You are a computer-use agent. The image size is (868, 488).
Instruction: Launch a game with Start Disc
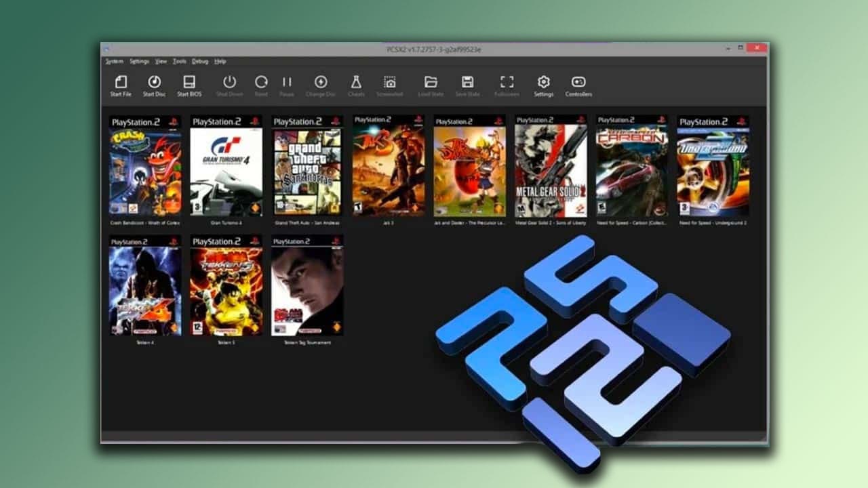[154, 82]
